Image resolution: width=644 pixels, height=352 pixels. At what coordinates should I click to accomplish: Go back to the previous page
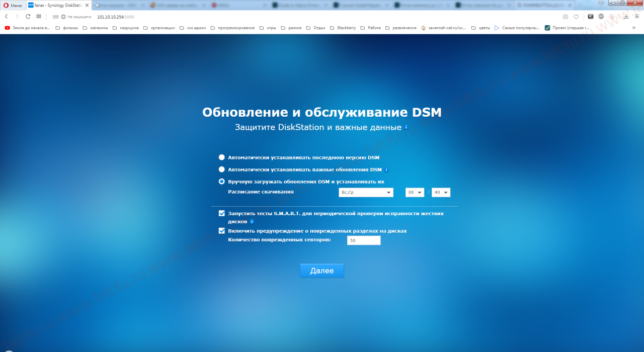[x=7, y=17]
